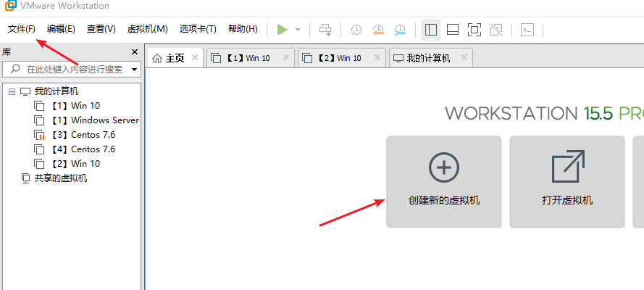The height and width of the screenshot is (290, 644).
Task: Select 我的计算机 in the library tree
Action: (x=57, y=91)
